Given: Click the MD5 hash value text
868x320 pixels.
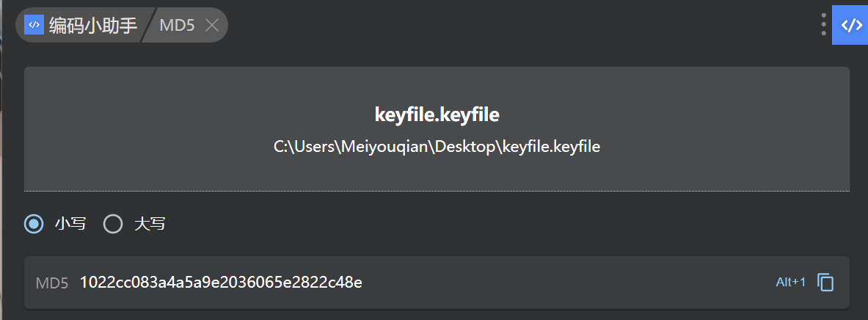Looking at the screenshot, I should pos(221,283).
